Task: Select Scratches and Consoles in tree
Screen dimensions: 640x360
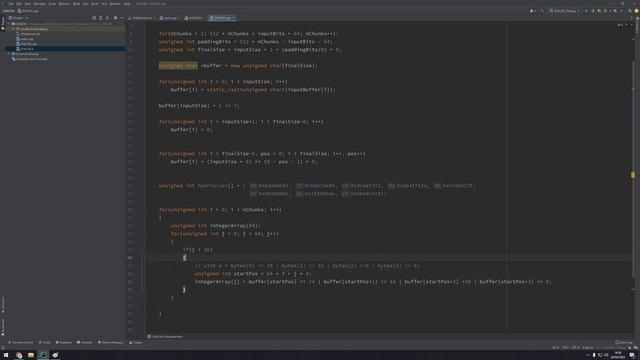Action: point(29,59)
